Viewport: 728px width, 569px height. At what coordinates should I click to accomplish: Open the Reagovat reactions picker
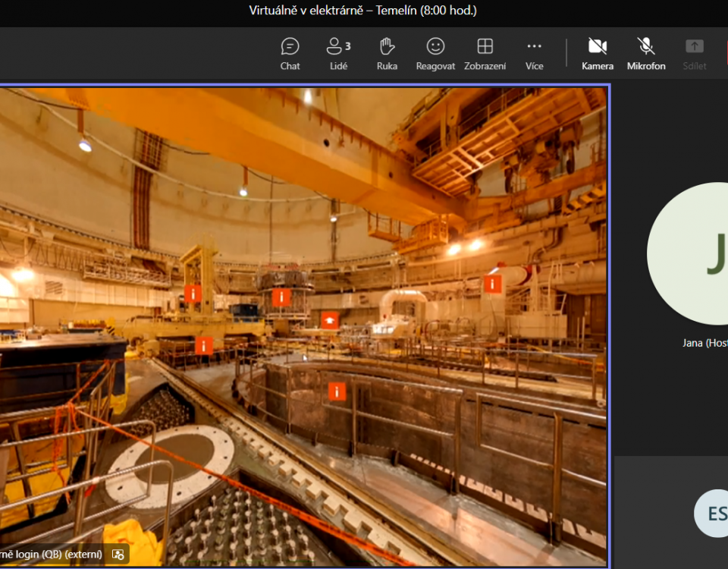[x=435, y=54]
